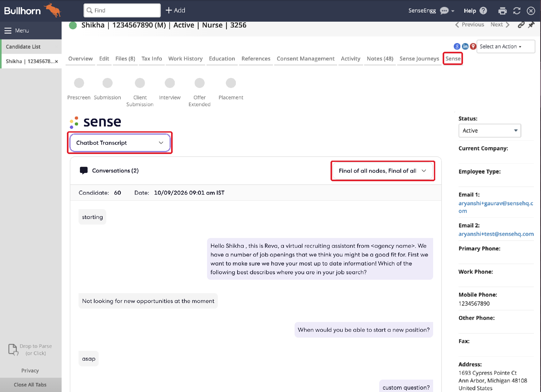Viewport: 541px width, 392px height.
Task: Click the mobile phone number 1234567890
Action: pos(474,304)
